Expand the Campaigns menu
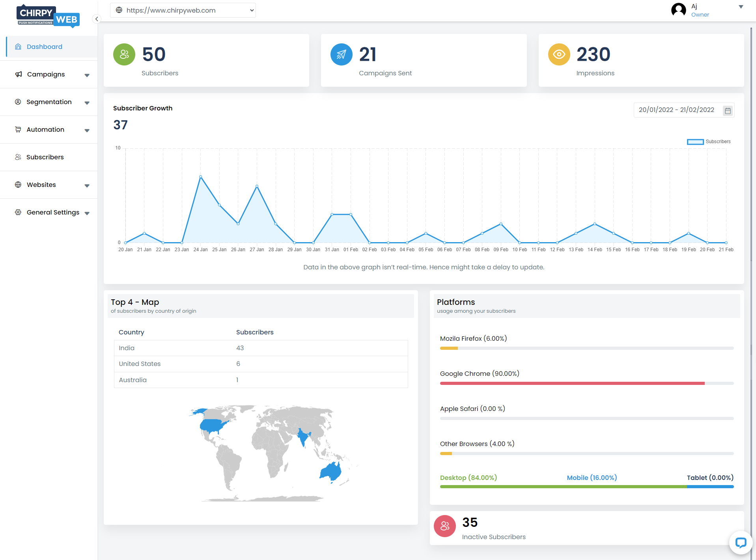This screenshot has height=560, width=756. 49,75
